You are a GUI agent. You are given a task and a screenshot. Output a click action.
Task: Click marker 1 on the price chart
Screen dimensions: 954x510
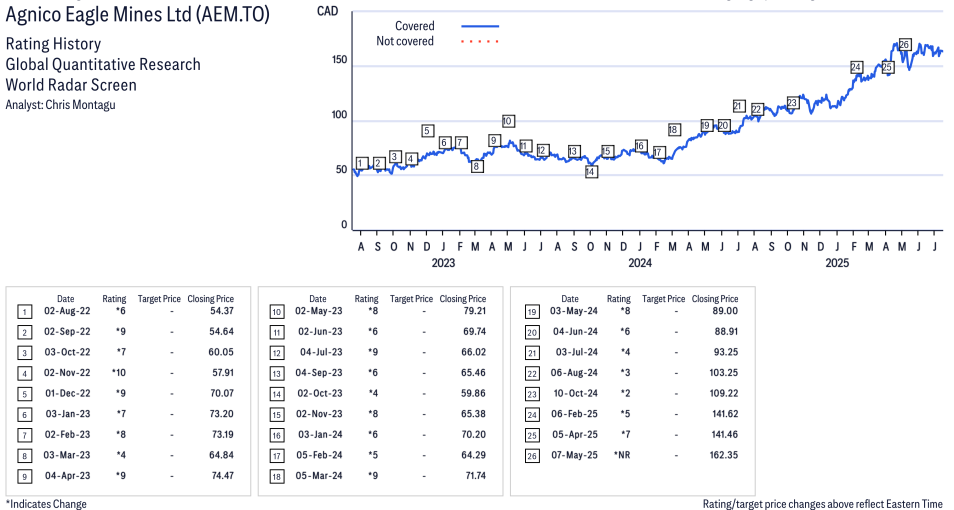(x=361, y=163)
